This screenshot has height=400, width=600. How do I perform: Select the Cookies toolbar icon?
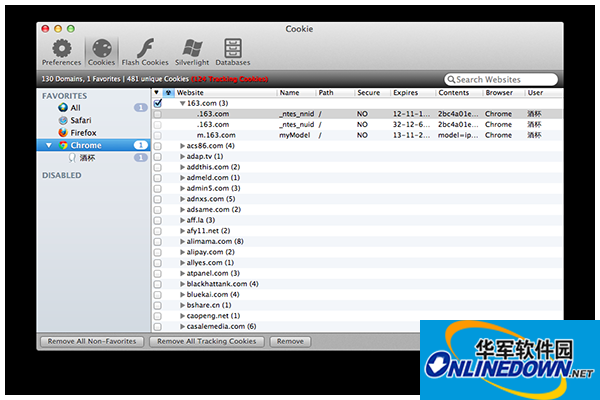click(x=102, y=48)
